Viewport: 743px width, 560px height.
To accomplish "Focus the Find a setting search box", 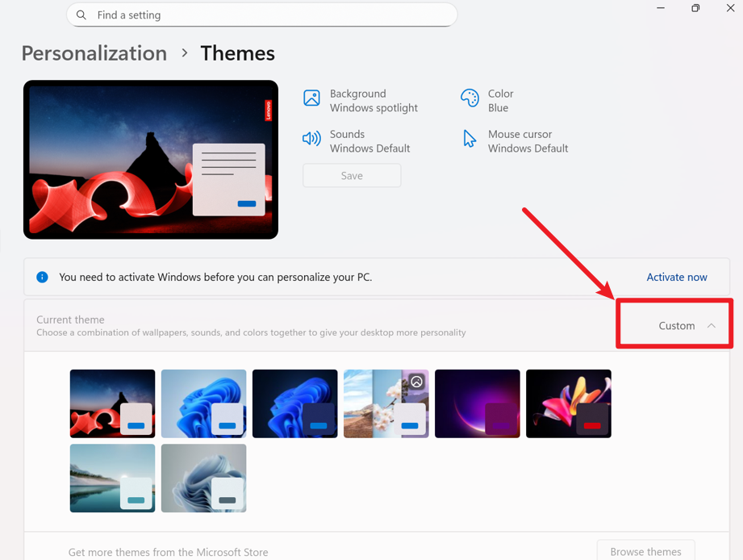I will [x=262, y=15].
